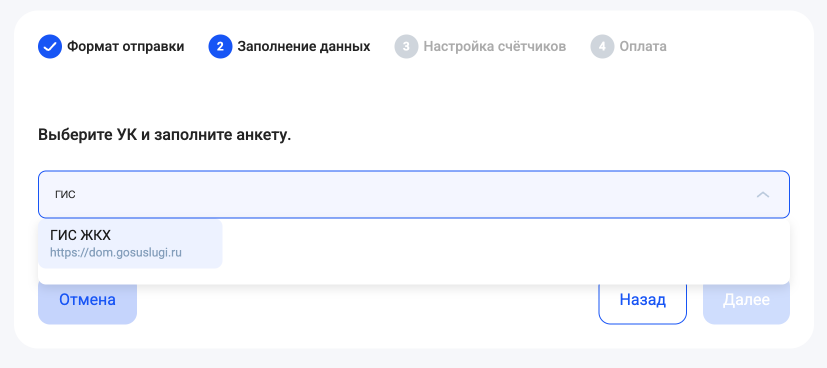Go to the Формат отправки step label
827x368 pixels.
click(126, 46)
